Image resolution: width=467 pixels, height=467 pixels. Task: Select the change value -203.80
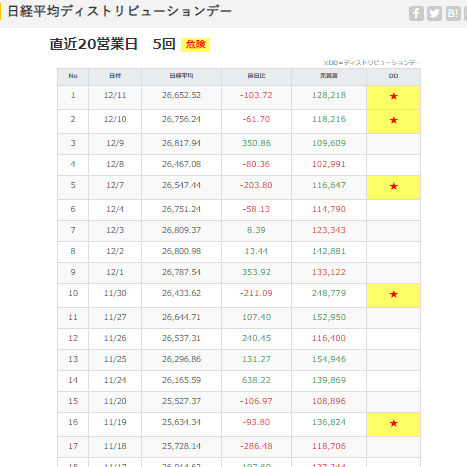256,185
